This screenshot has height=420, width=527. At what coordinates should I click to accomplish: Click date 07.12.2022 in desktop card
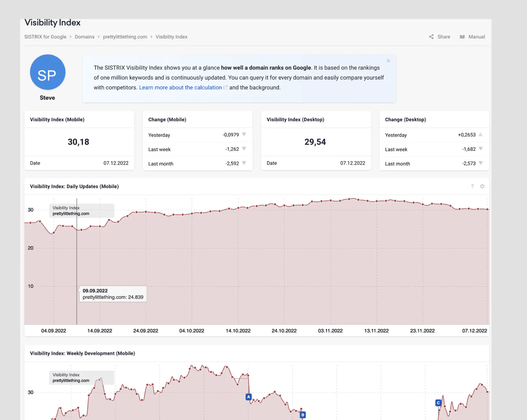[353, 163]
